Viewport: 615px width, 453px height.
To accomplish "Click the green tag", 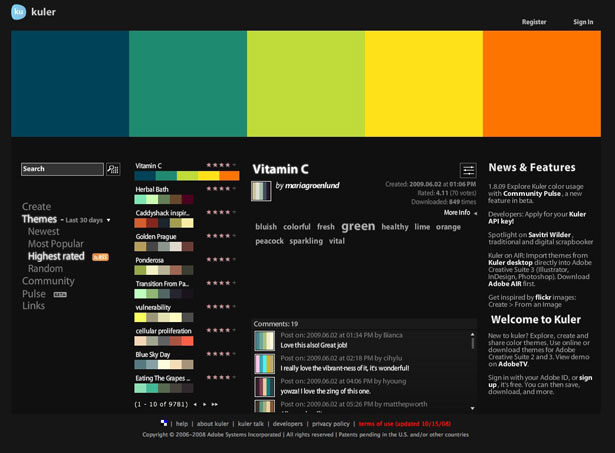I will [x=358, y=226].
